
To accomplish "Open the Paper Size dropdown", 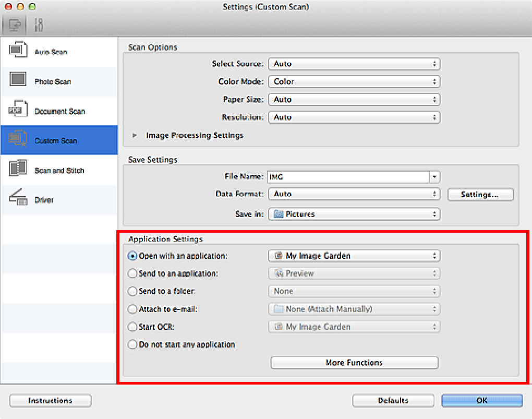I will click(354, 99).
